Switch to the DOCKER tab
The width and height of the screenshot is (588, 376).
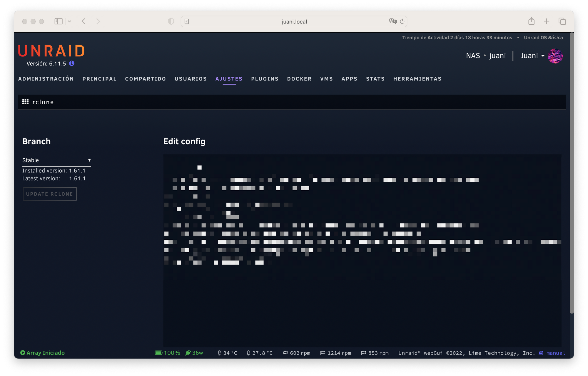tap(299, 79)
